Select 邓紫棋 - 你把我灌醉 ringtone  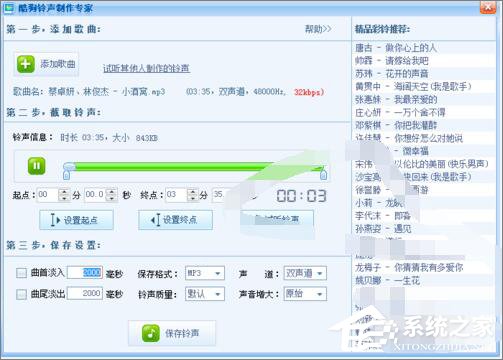pos(396,126)
